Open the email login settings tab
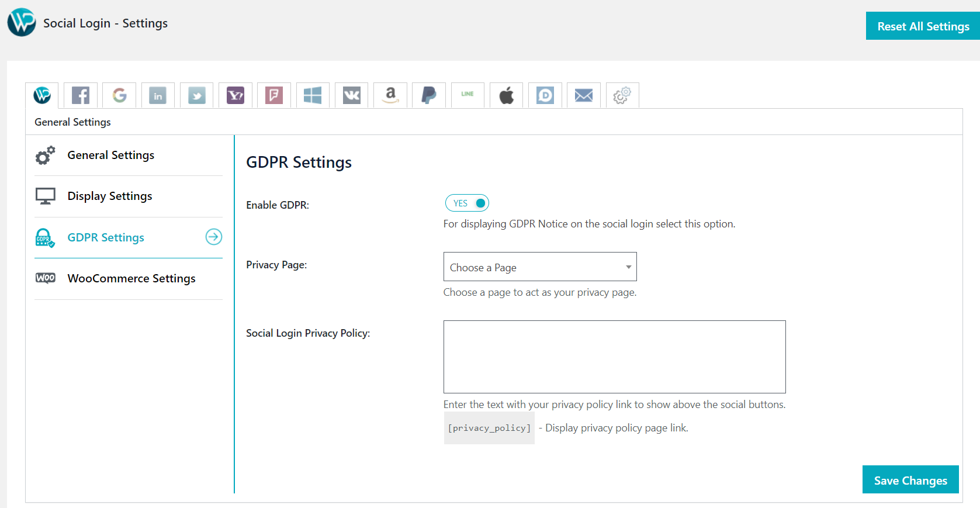This screenshot has height=508, width=980. 584,95
